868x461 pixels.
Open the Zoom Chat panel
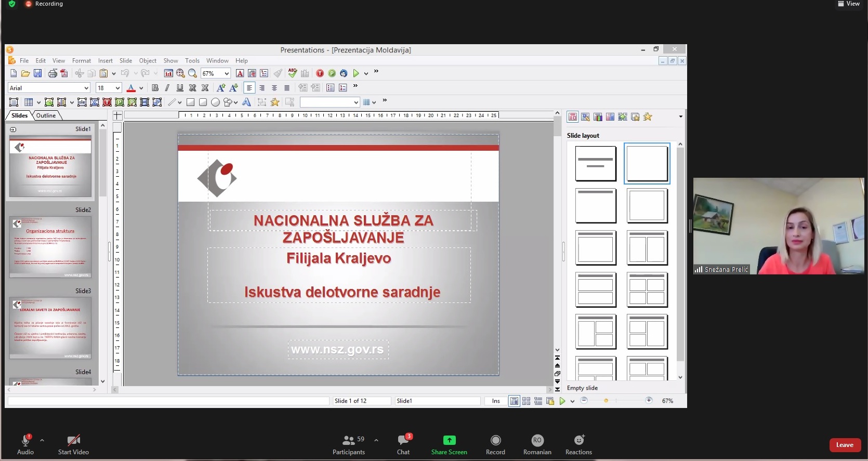[403, 444]
